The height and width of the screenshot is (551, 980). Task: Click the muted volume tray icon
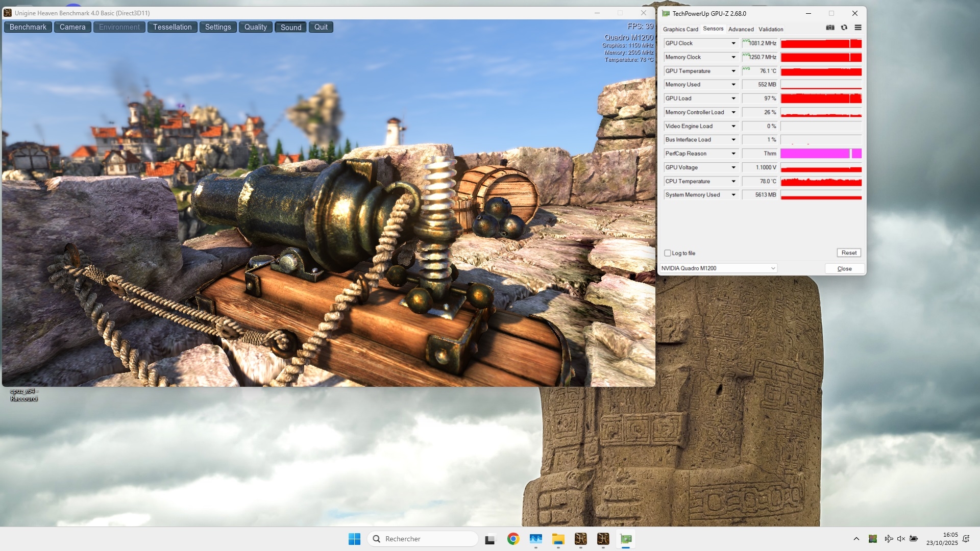[x=901, y=539]
